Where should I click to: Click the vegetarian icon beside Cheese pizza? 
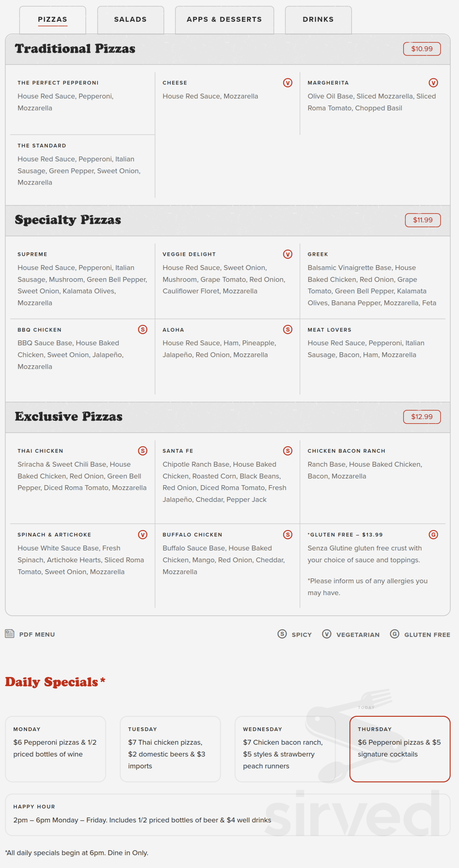tap(288, 83)
